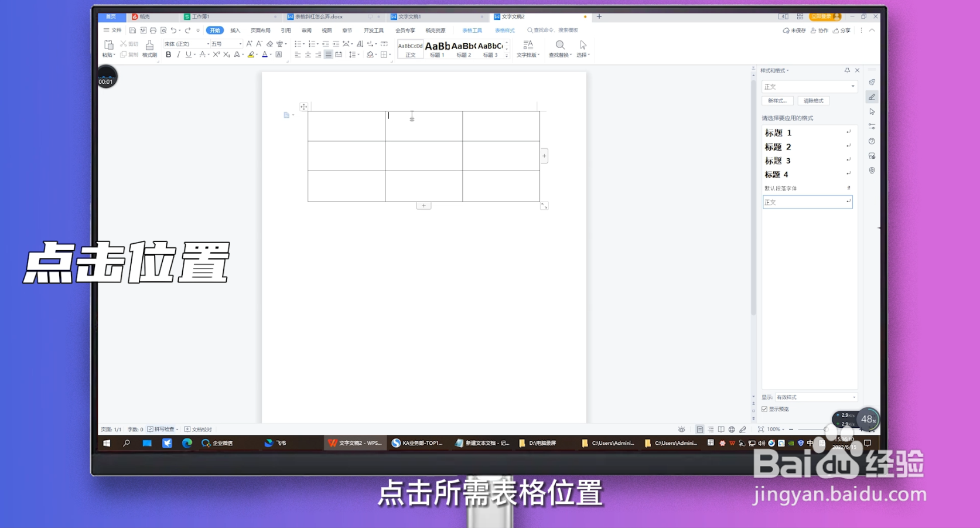Center align text
Viewport: 980px width, 528px height.
click(308, 54)
